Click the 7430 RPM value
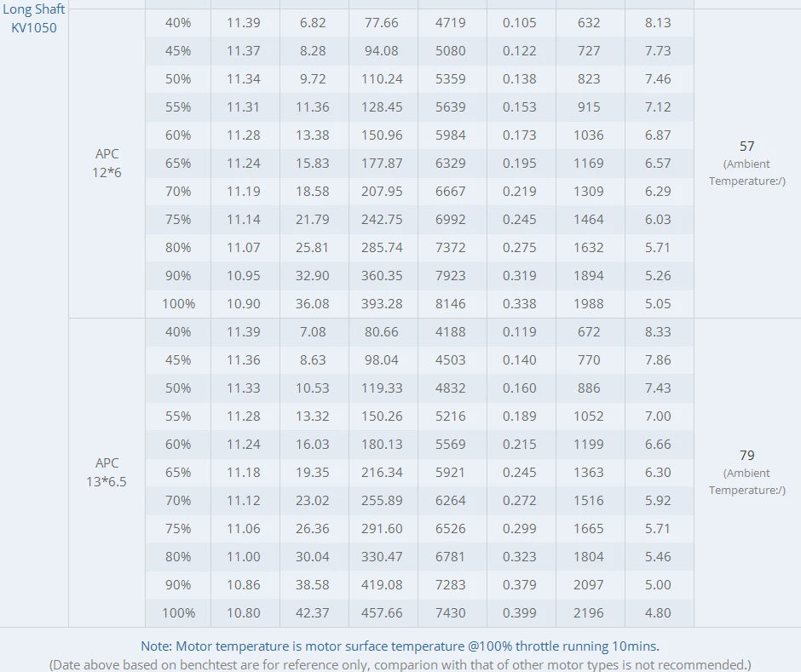The height and width of the screenshot is (672, 801). pos(451,613)
